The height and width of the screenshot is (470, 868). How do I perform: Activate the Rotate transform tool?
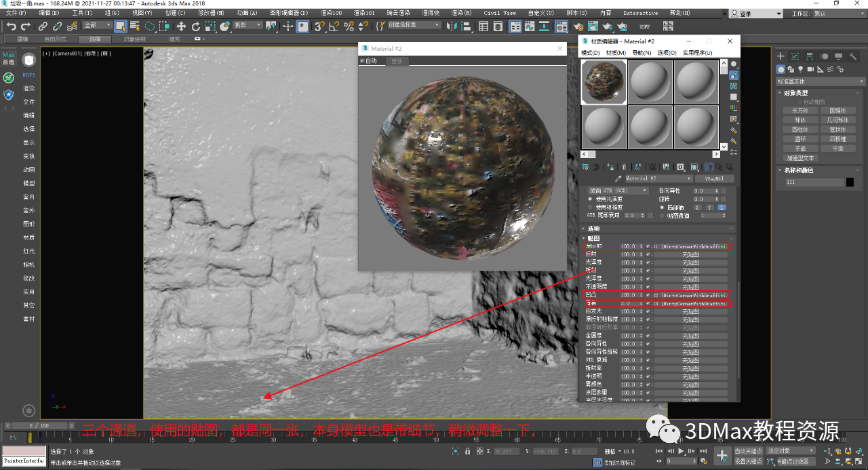click(x=196, y=26)
